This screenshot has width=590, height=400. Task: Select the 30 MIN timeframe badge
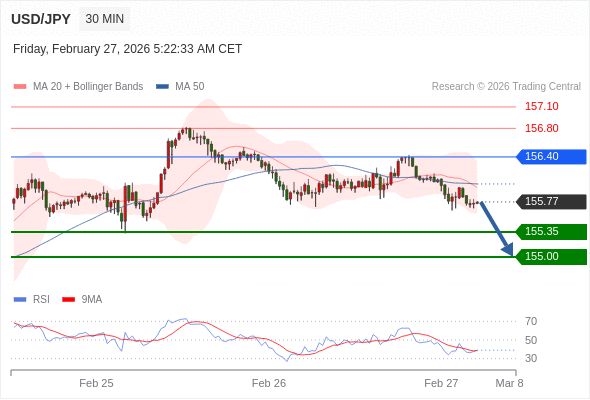click(105, 19)
